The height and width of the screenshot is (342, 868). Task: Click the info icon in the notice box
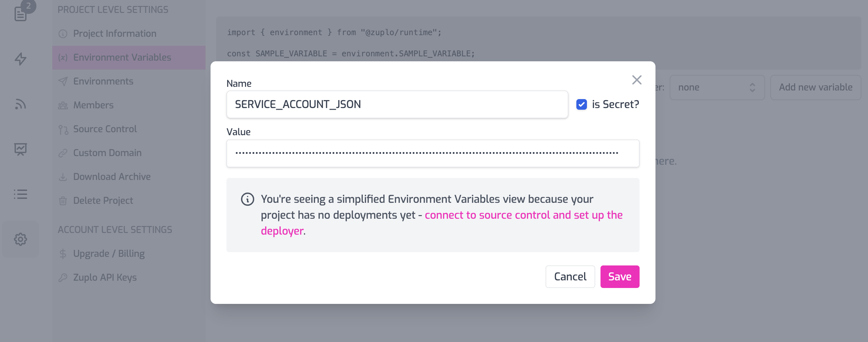pos(247,199)
